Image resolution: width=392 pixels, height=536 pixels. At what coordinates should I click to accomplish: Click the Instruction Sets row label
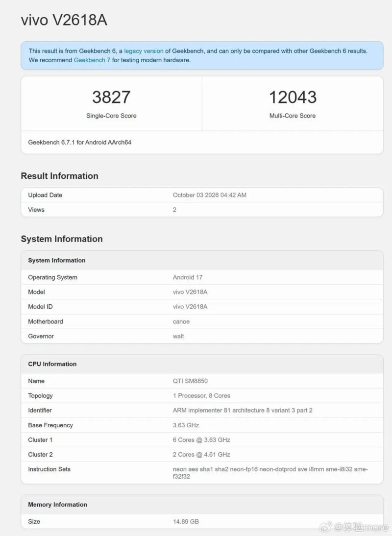pyautogui.click(x=49, y=469)
